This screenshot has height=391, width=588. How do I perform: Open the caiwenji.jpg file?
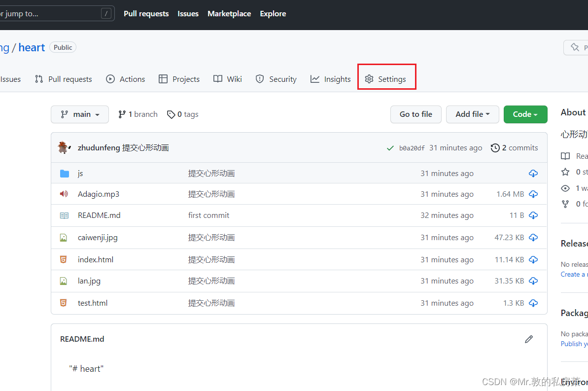click(98, 238)
